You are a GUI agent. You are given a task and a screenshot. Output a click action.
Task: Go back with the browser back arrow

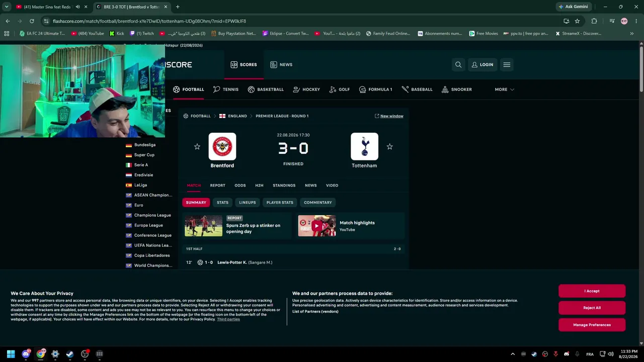point(8,21)
